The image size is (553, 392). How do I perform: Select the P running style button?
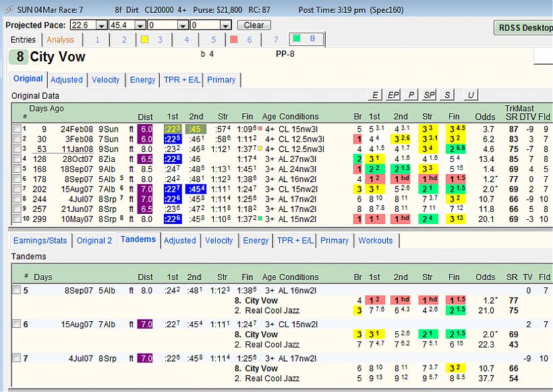tap(411, 94)
